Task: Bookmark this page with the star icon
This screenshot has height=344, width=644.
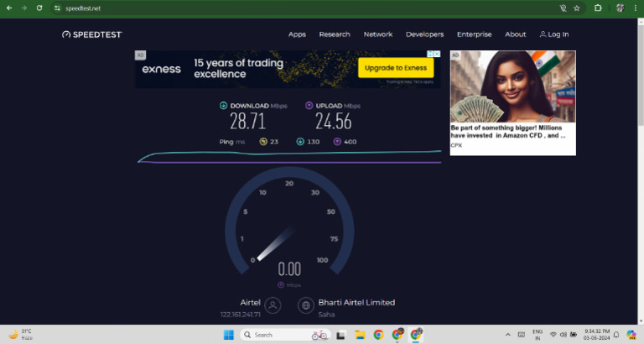Action: pyautogui.click(x=577, y=8)
